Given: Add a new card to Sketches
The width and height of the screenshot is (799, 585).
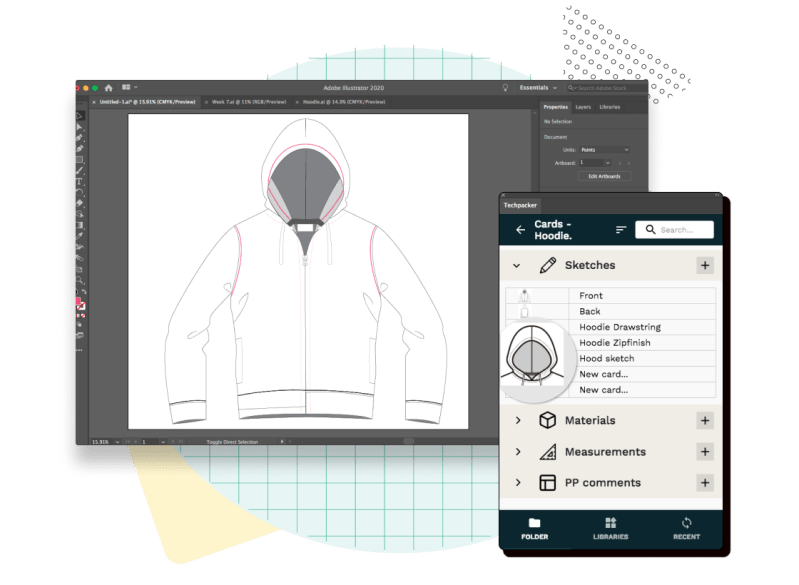Looking at the screenshot, I should (705, 265).
